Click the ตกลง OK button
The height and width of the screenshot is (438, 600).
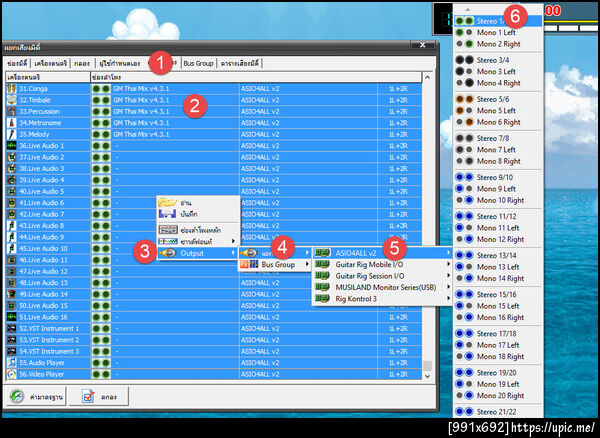pos(99,397)
